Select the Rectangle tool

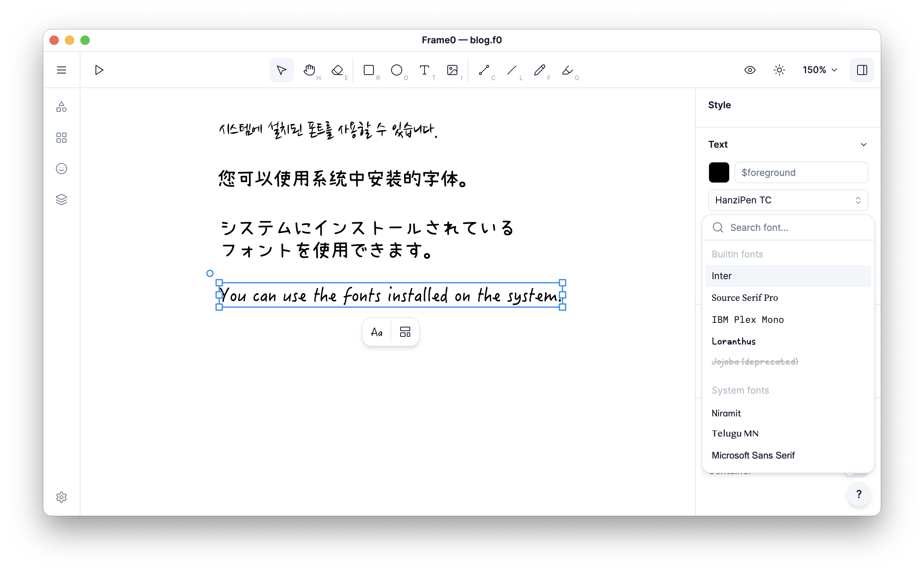click(x=369, y=70)
